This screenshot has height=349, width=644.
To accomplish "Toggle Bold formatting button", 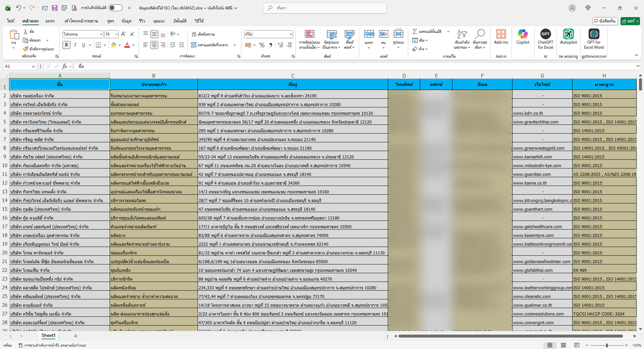I will pyautogui.click(x=66, y=45).
